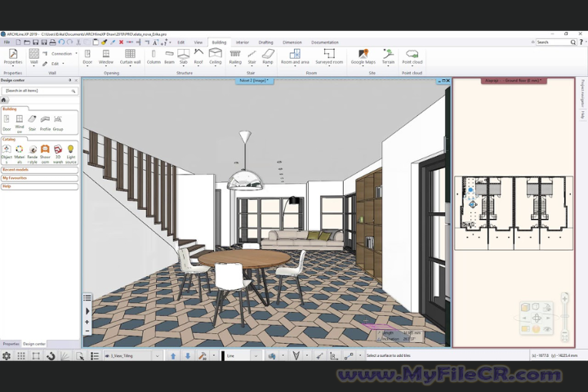The width and height of the screenshot is (588, 392).
Task: Toggle the grid dots icon in status bar
Action: pyautogui.click(x=21, y=355)
